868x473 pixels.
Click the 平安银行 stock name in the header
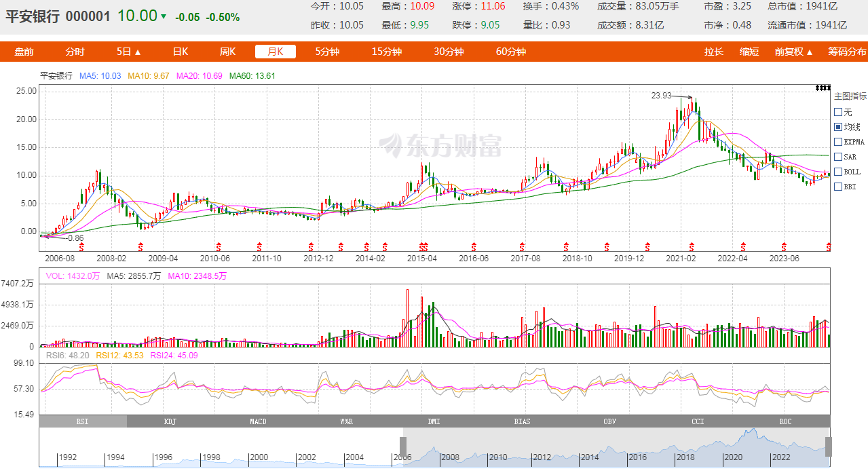(33, 16)
